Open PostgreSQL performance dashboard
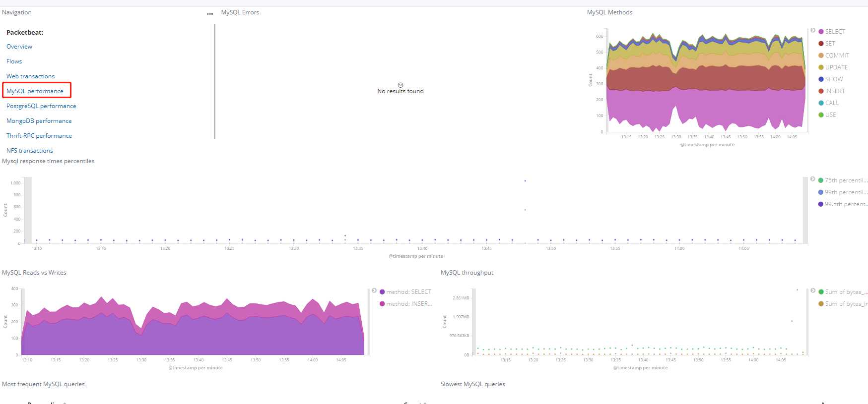Viewport: 868px width, 404px height. click(x=42, y=106)
